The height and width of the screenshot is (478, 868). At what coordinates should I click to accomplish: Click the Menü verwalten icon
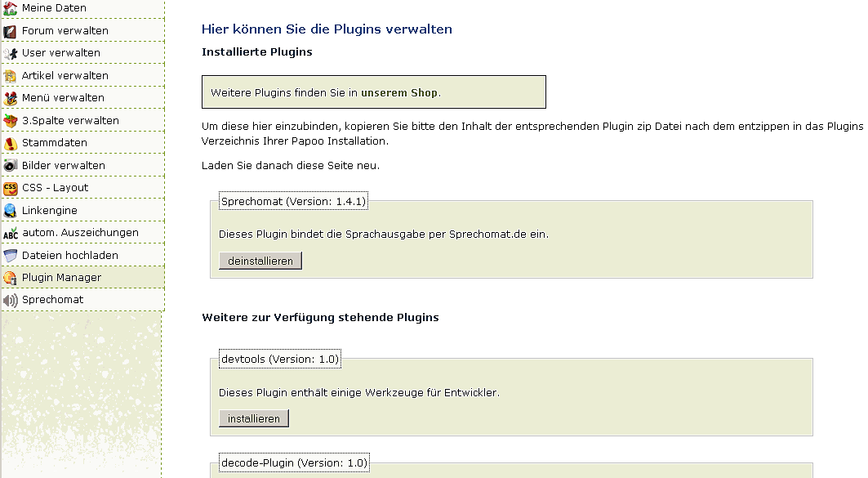10,98
